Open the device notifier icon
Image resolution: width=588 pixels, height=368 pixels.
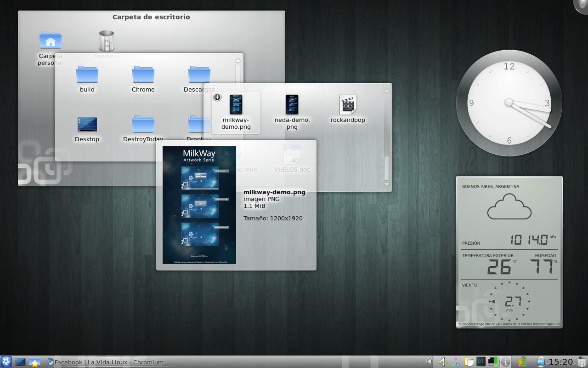pyautogui.click(x=541, y=362)
